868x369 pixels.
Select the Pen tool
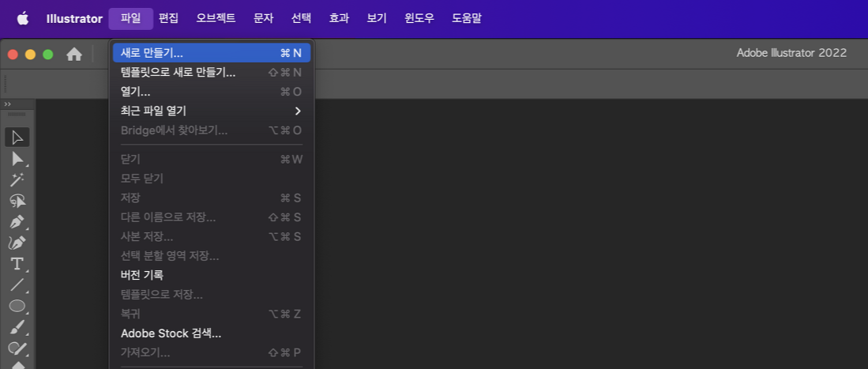pyautogui.click(x=17, y=221)
